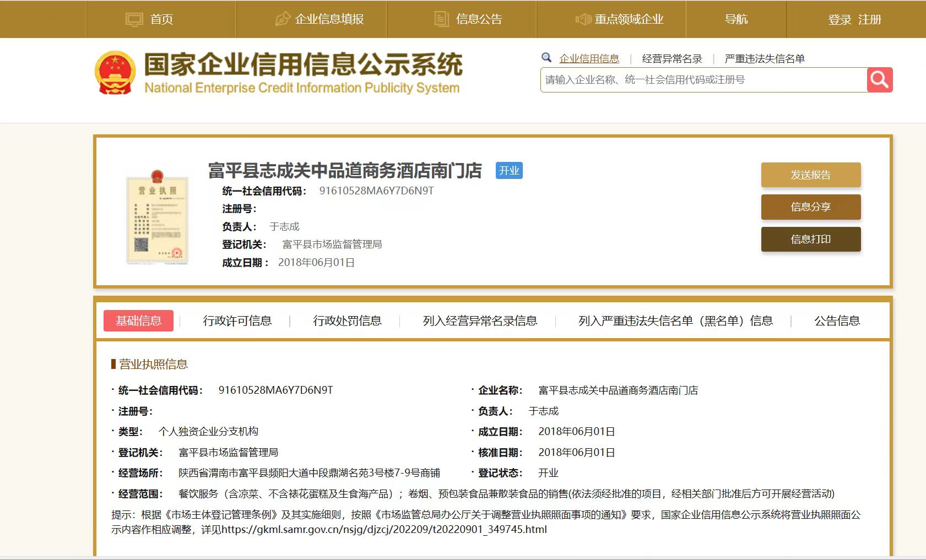Click the home monitor icon
Image resolution: width=926 pixels, height=560 pixels.
[134, 20]
